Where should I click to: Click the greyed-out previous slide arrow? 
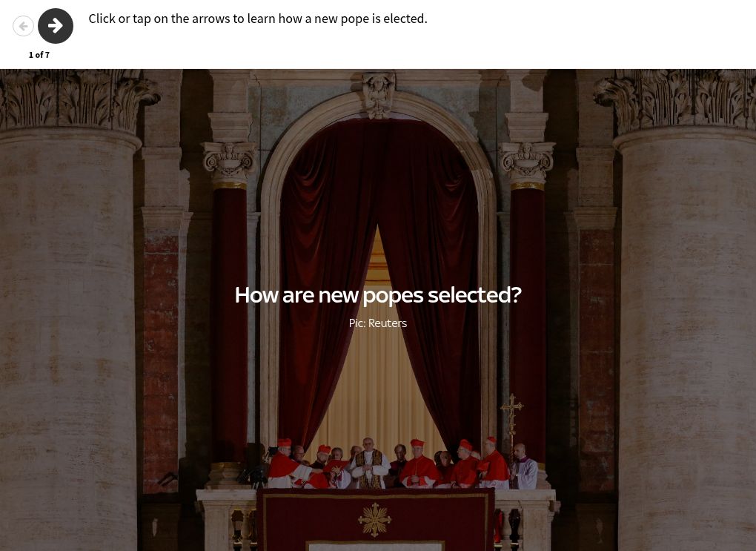(23, 26)
